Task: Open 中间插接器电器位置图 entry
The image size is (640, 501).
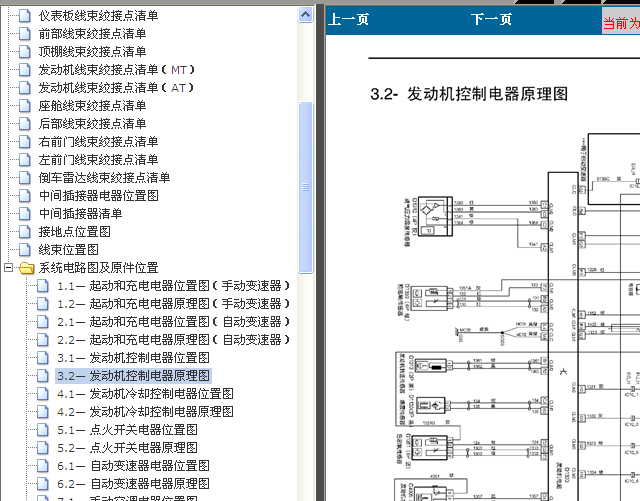Action: click(x=98, y=196)
